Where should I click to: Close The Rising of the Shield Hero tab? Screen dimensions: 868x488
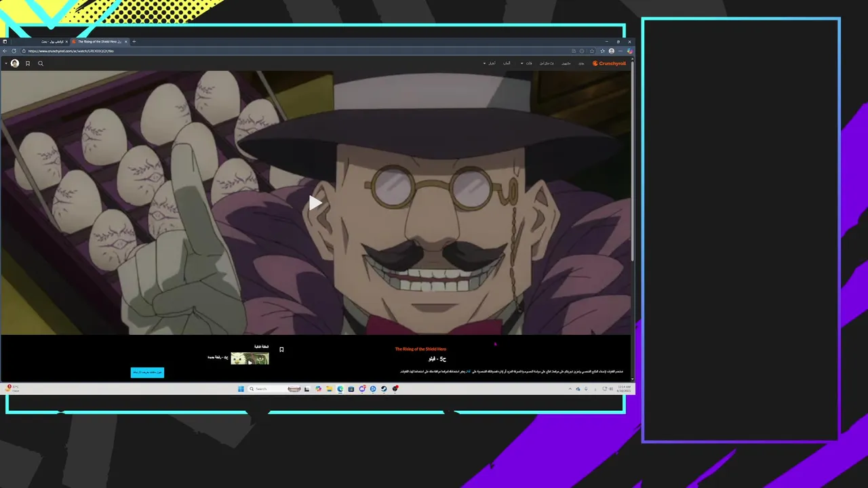coord(125,41)
